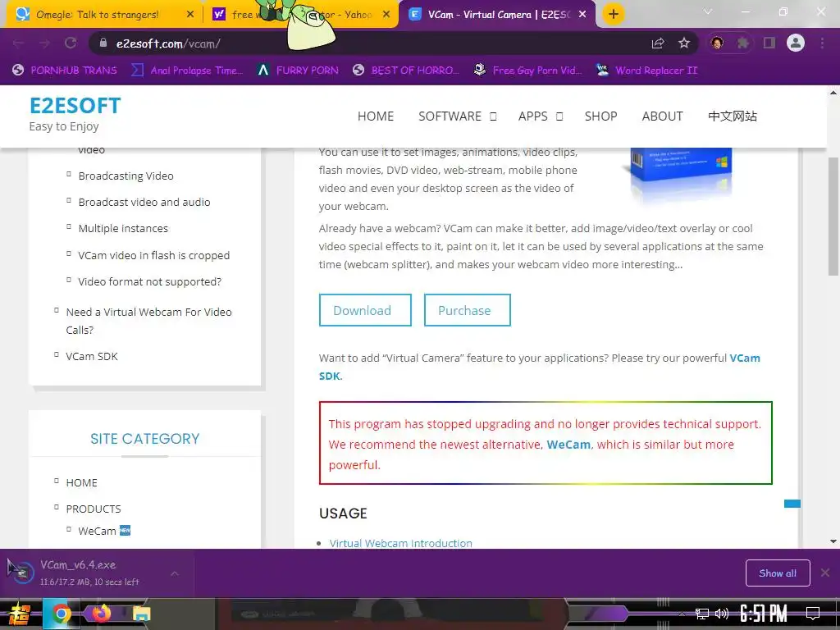Launch Firefox from the taskbar
Screen dimensions: 840x630
pos(101,614)
